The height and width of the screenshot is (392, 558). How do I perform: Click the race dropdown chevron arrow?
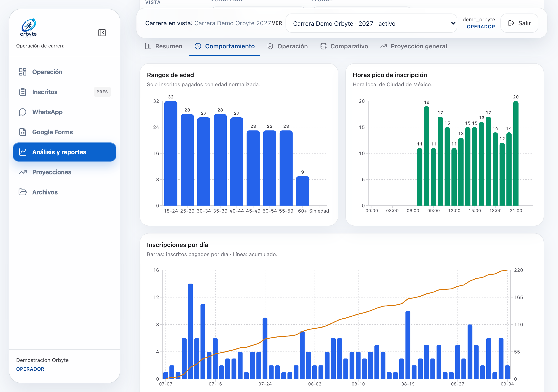[x=453, y=23]
